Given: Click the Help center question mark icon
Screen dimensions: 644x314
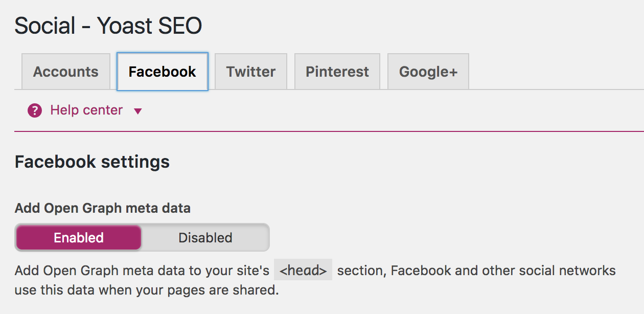Looking at the screenshot, I should (35, 110).
